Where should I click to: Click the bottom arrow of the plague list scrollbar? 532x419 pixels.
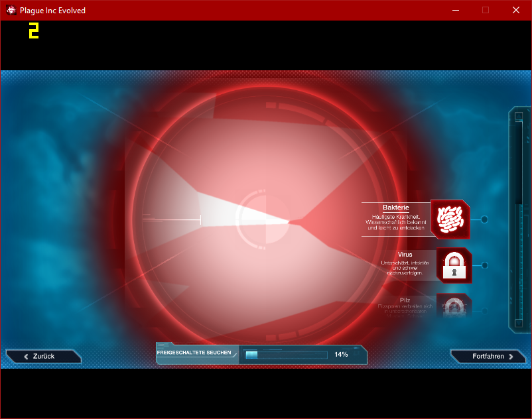tap(519, 323)
